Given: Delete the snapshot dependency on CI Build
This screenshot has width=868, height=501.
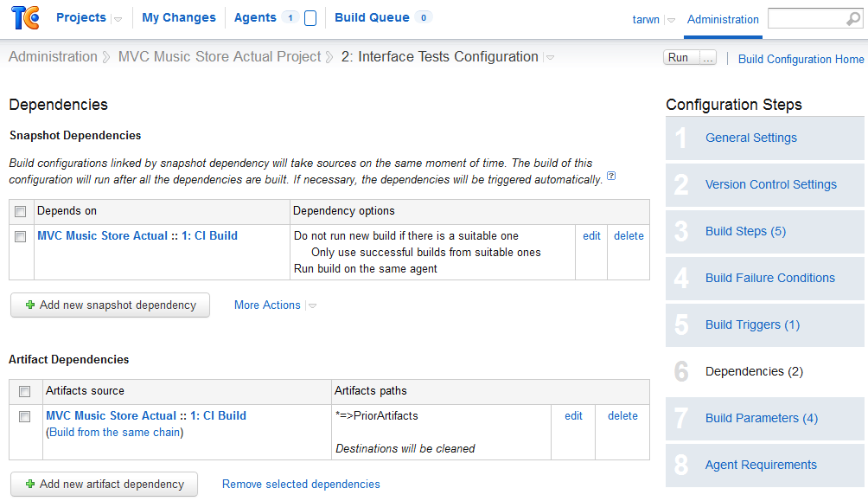Looking at the screenshot, I should tap(629, 236).
